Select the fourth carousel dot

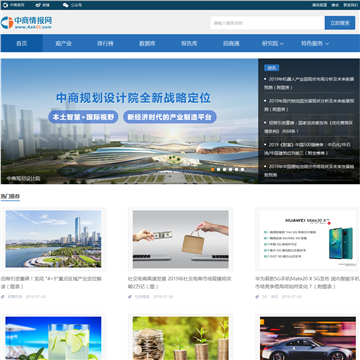[230, 169]
